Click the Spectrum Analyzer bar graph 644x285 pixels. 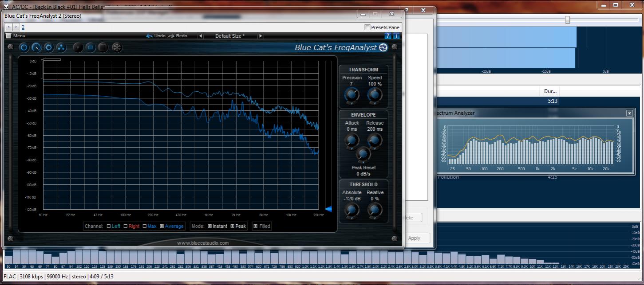point(531,144)
